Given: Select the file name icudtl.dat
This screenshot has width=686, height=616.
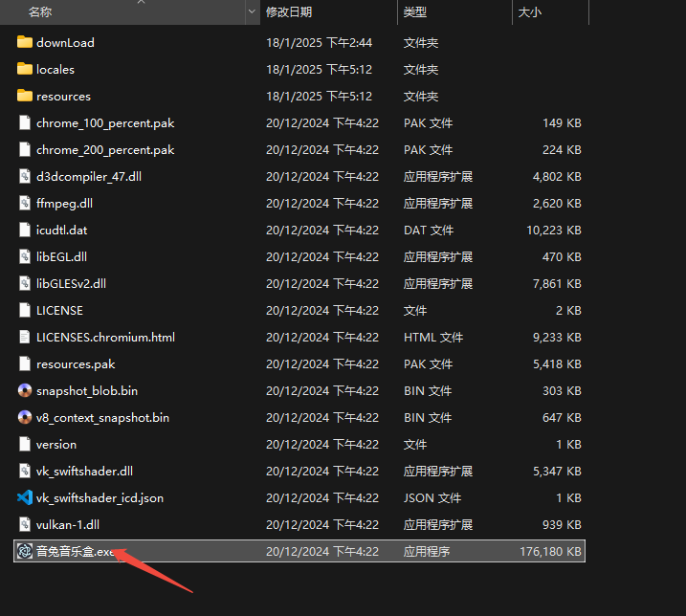Looking at the screenshot, I should pyautogui.click(x=61, y=231).
